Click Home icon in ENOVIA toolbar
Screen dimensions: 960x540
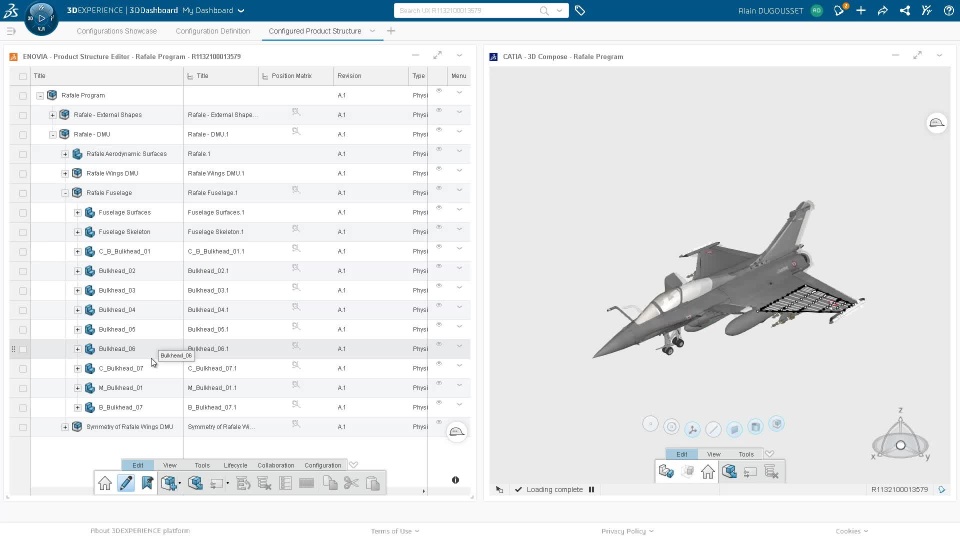105,483
